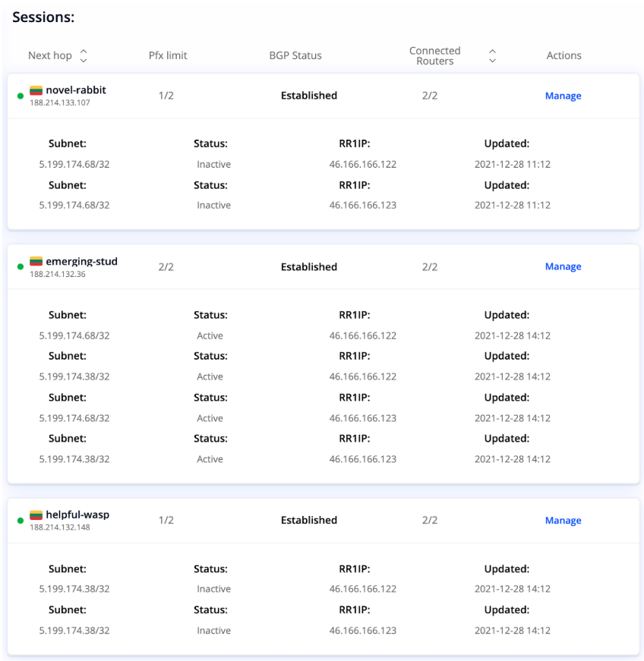The height and width of the screenshot is (661, 644).
Task: Click the IP address 188.214.133.107
Action: coord(60,103)
